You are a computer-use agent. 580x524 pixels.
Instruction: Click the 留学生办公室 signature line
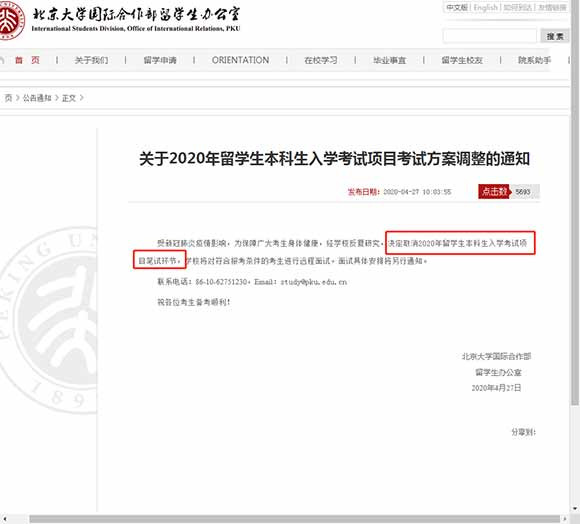[498, 372]
